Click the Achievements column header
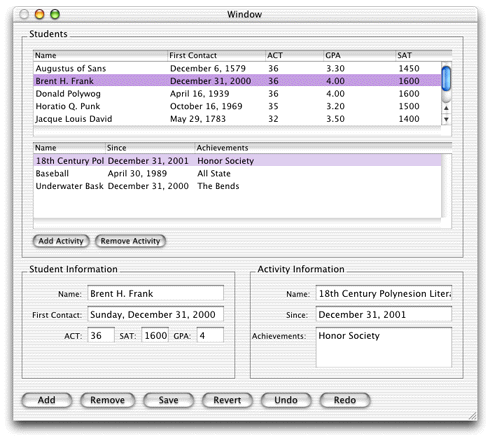The width and height of the screenshot is (495, 445). 323,148
